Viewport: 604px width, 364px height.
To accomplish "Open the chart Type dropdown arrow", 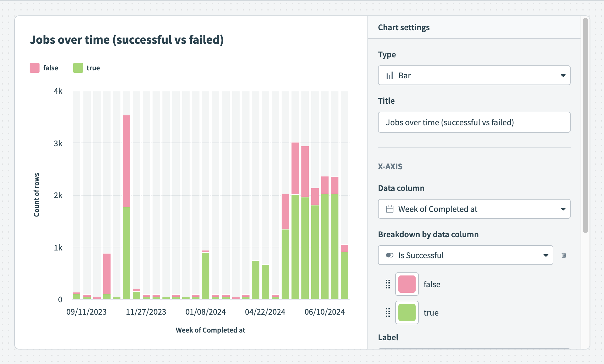I will 563,76.
